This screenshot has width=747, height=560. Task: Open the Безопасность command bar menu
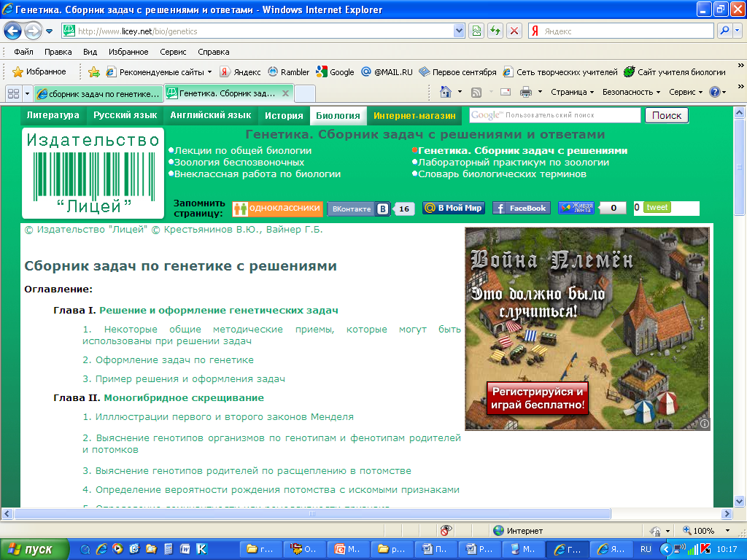631,92
